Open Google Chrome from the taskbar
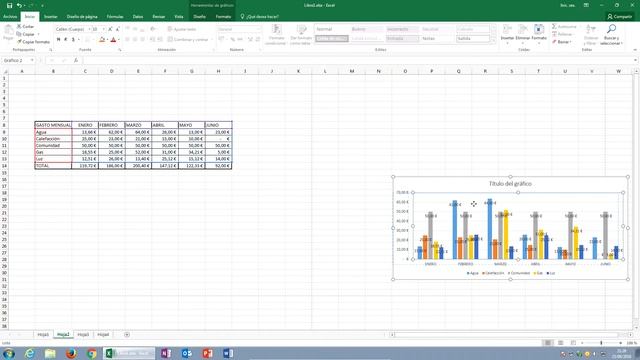This screenshot has width=640, height=360. [x=92, y=353]
